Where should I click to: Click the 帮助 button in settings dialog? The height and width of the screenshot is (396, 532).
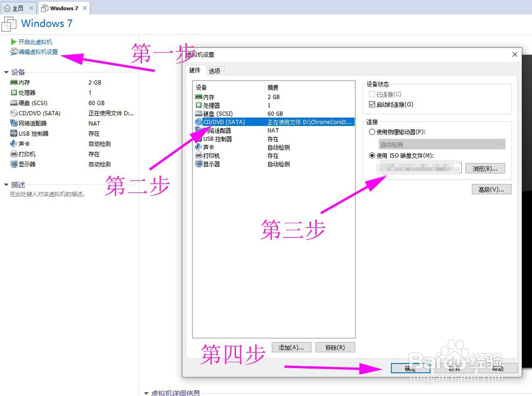point(498,368)
